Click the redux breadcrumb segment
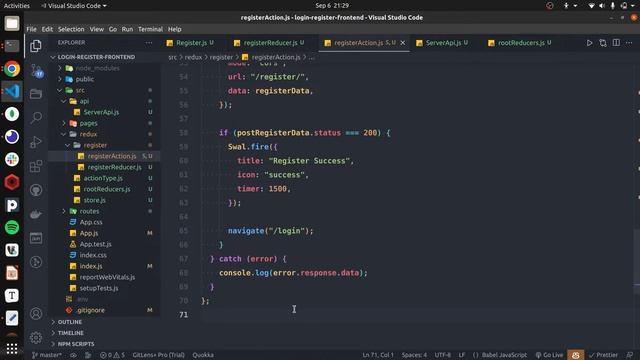640x360 pixels. [193, 57]
